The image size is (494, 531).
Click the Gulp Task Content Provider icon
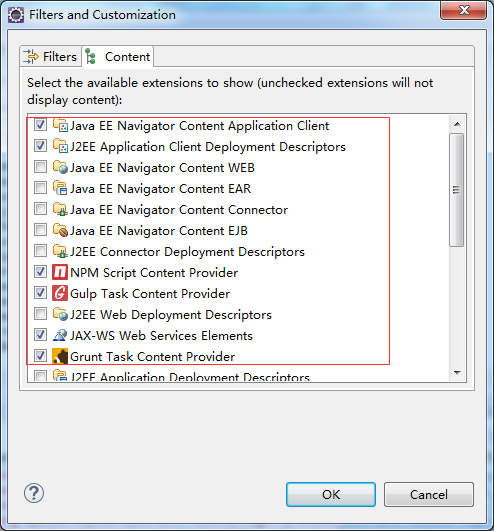[60, 294]
